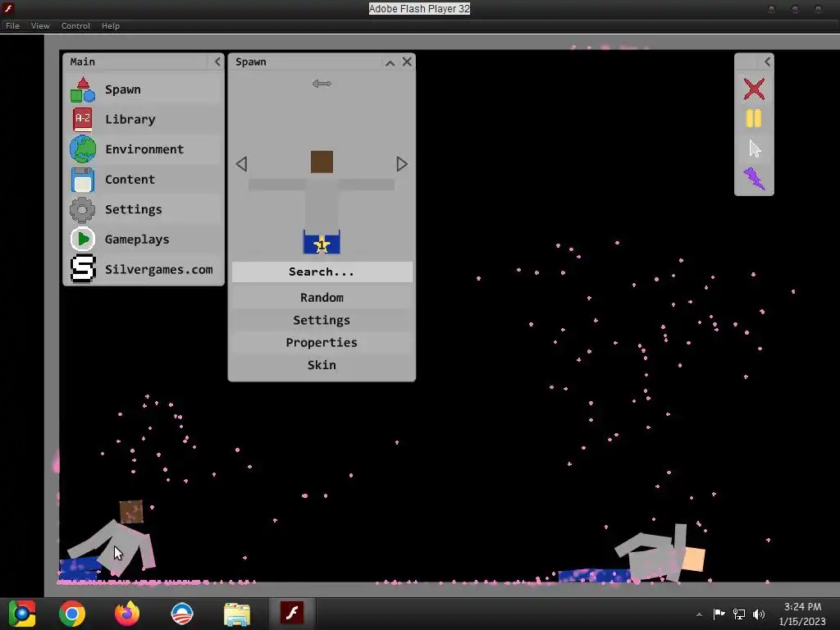The image size is (840, 630).
Task: Open the file manager folder taskbar icon
Action: tap(237, 614)
